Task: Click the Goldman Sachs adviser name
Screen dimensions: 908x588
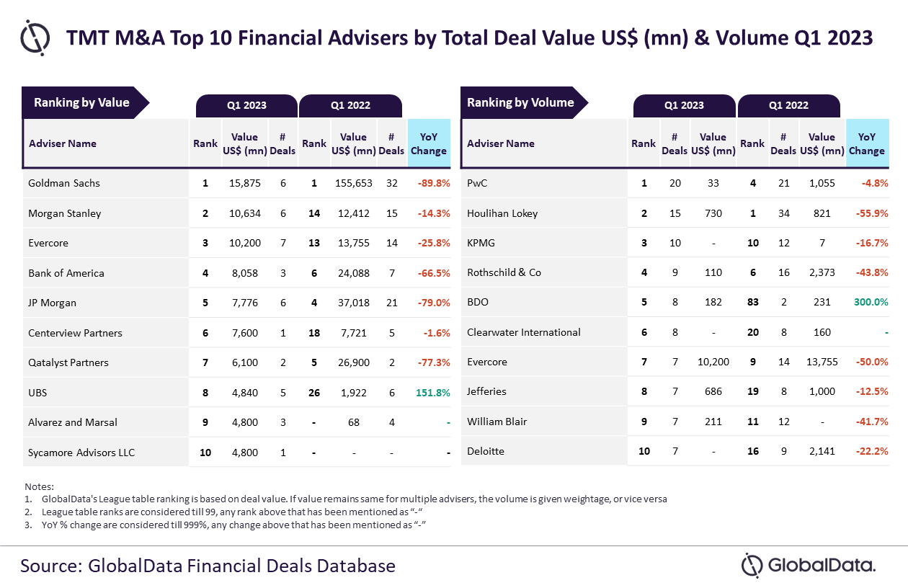Action: tap(64, 183)
